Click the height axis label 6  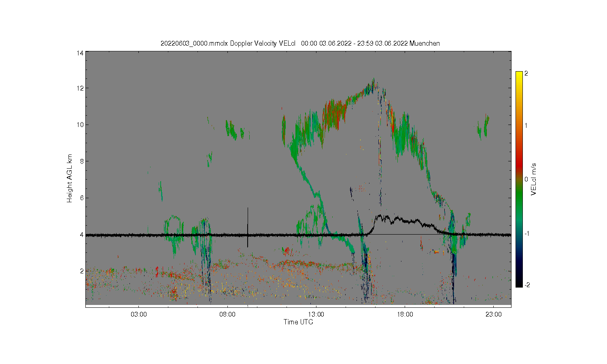pyautogui.click(x=82, y=198)
